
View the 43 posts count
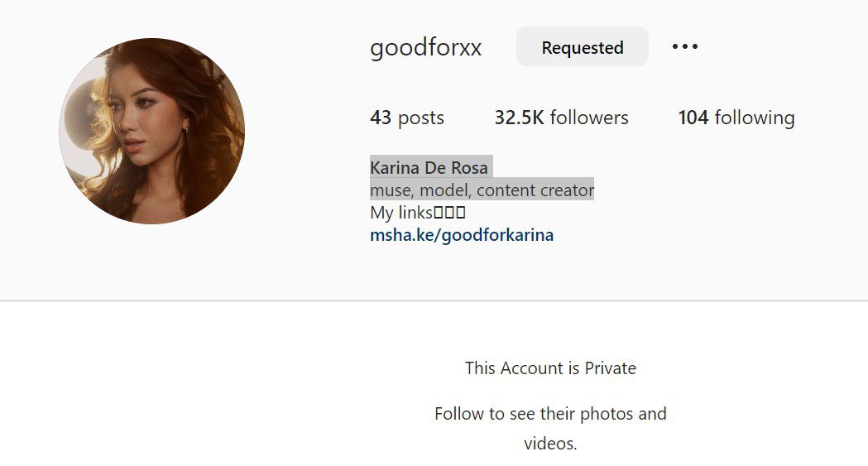pos(407,118)
